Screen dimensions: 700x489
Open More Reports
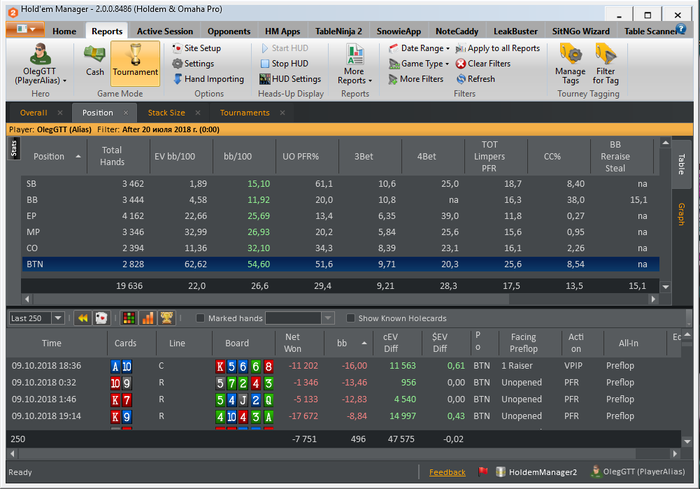click(354, 64)
